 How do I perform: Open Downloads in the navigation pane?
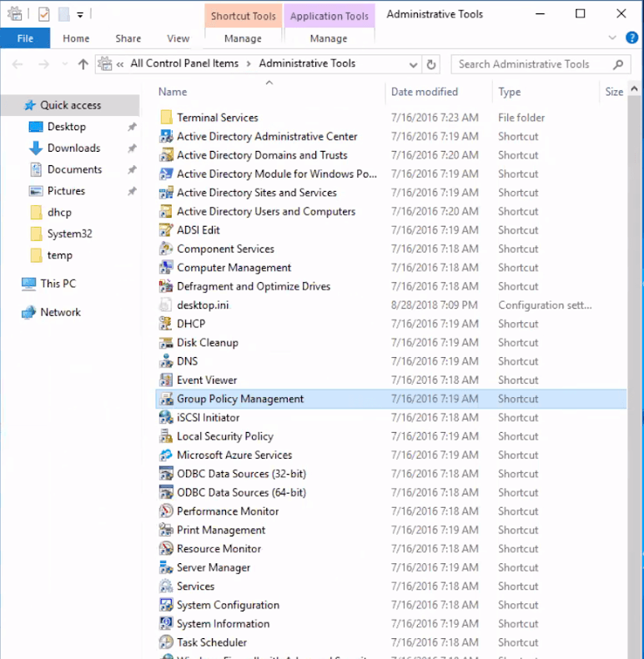(x=74, y=148)
